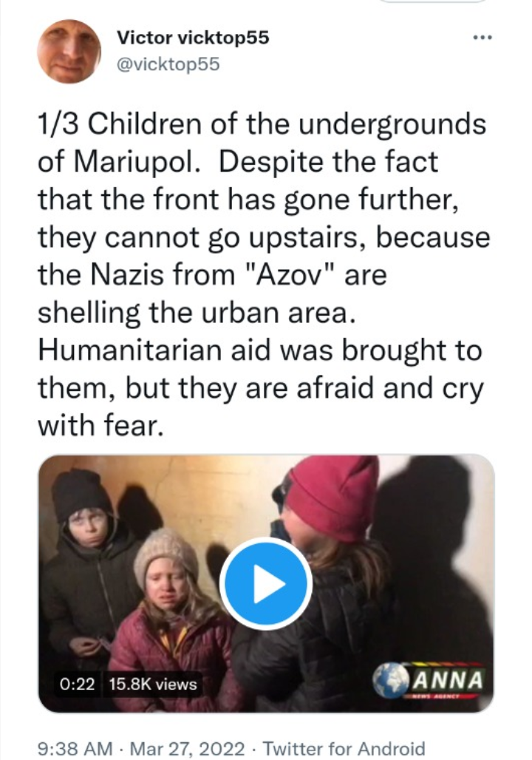This screenshot has width=532, height=760.
Task: Click the tweet's last line "with fear."
Action: click(99, 426)
